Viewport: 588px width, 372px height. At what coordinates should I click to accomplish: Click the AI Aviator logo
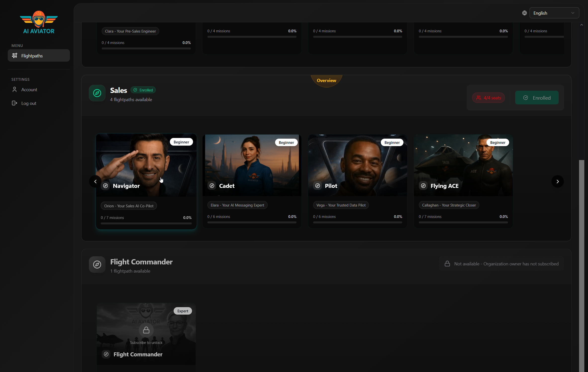click(39, 22)
